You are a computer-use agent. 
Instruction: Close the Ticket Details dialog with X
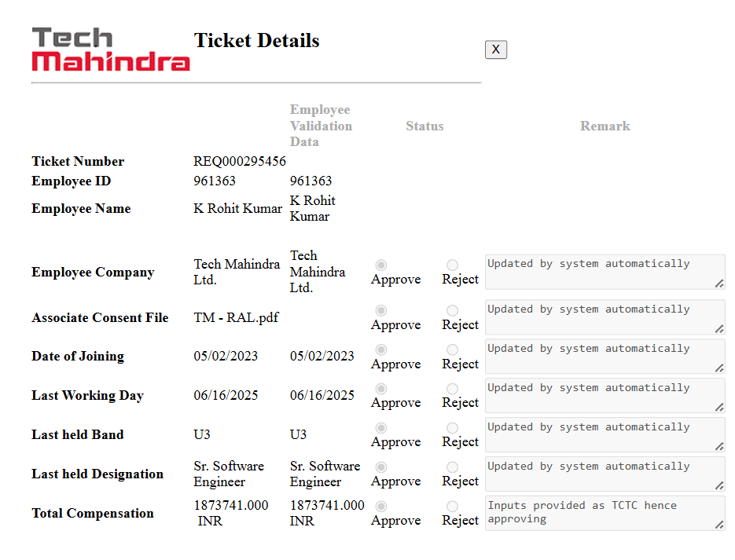[495, 49]
